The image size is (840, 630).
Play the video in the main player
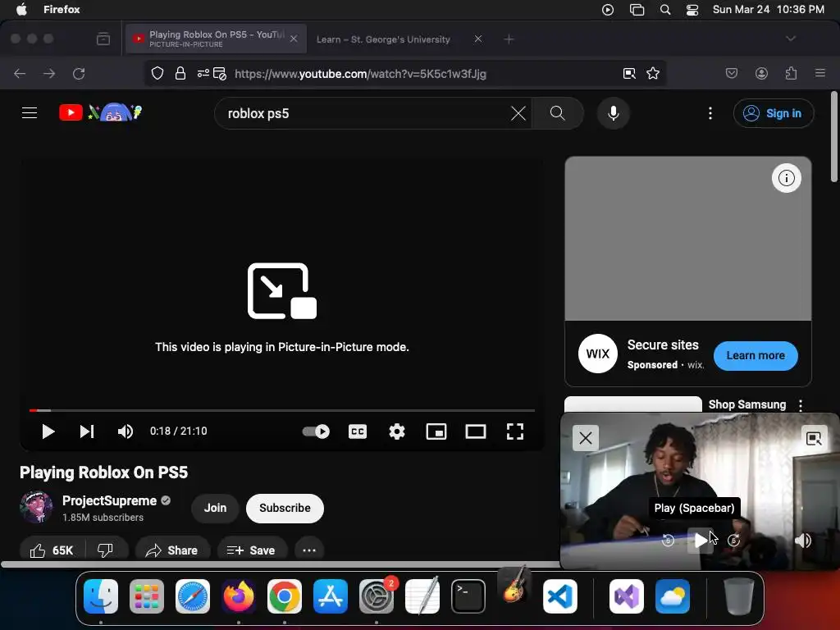(48, 431)
